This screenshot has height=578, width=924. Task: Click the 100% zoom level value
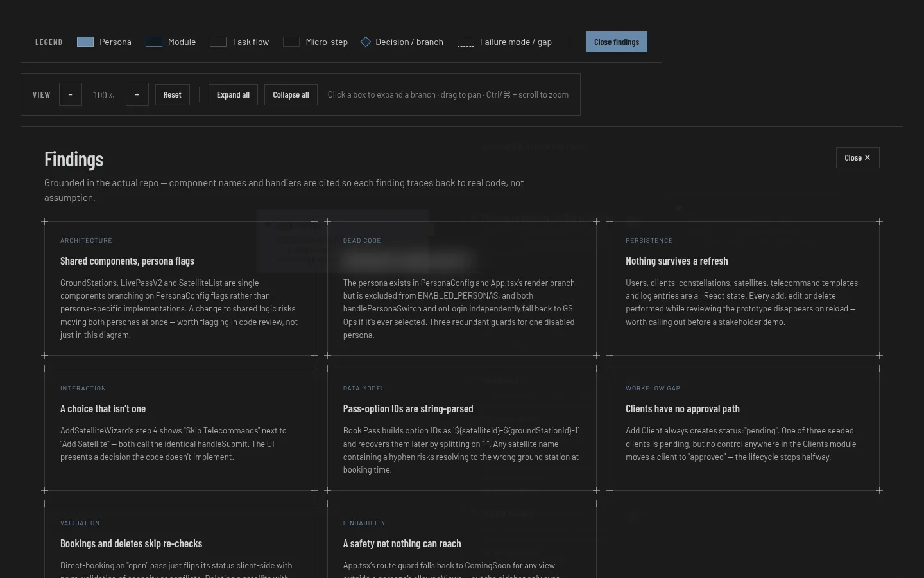(103, 95)
